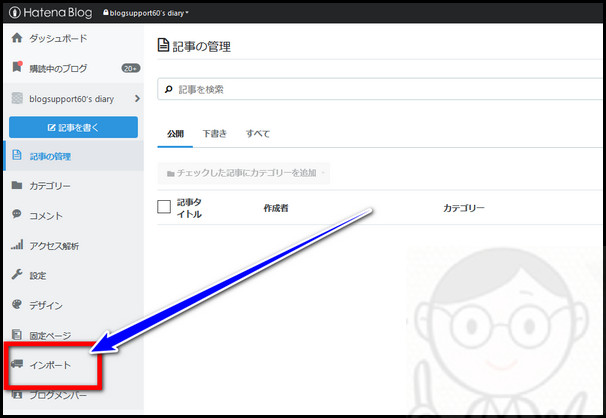606x418 pixels.
Task: Click the document icon for 記事の管理
Action: coord(17,155)
